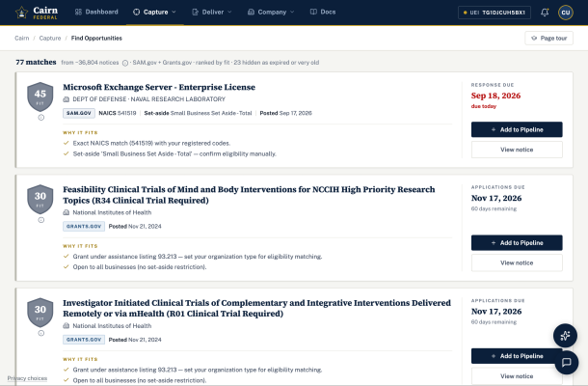This screenshot has height=386, width=588.
Task: Click info icon under the 45 fit shield
Action: click(x=40, y=118)
